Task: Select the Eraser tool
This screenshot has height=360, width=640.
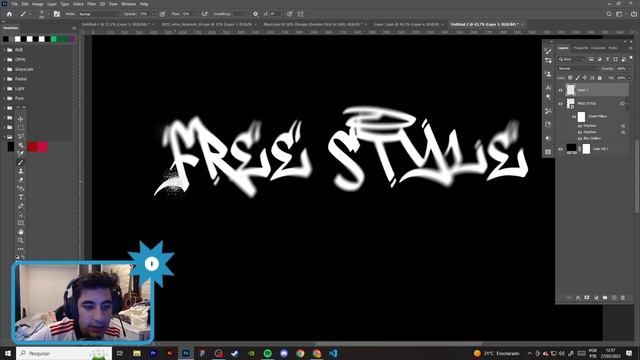Action: [21, 180]
